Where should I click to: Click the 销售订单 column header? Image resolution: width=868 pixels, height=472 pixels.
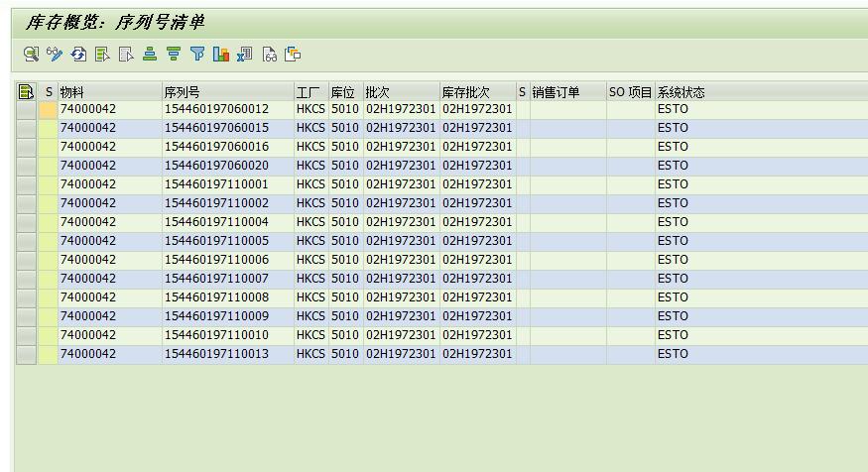(x=568, y=92)
